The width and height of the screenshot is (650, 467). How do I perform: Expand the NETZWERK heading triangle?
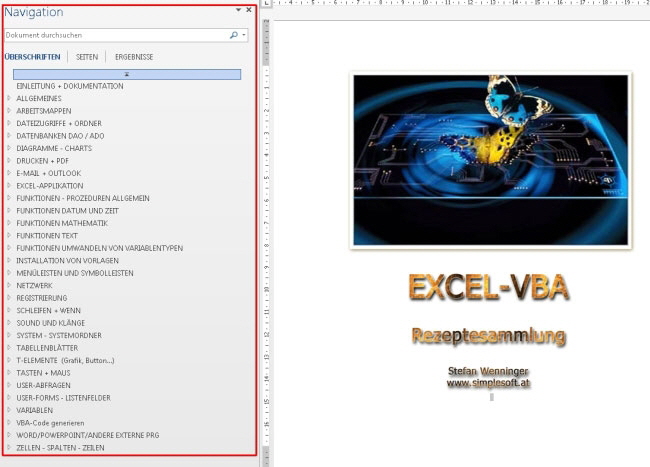(9, 285)
